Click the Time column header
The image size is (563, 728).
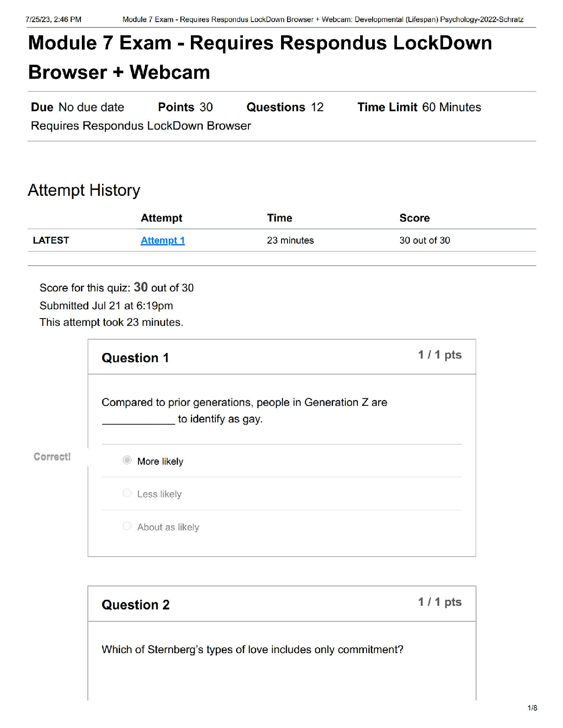[280, 218]
